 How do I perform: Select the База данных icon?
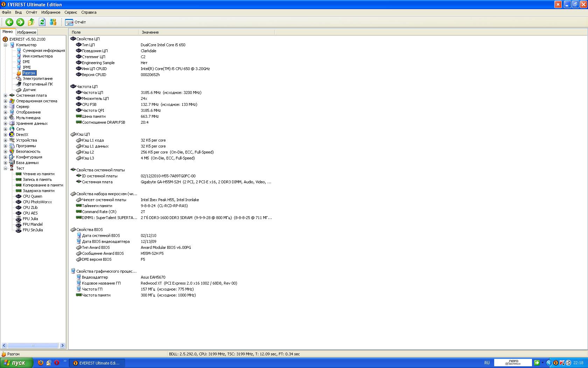12,163
